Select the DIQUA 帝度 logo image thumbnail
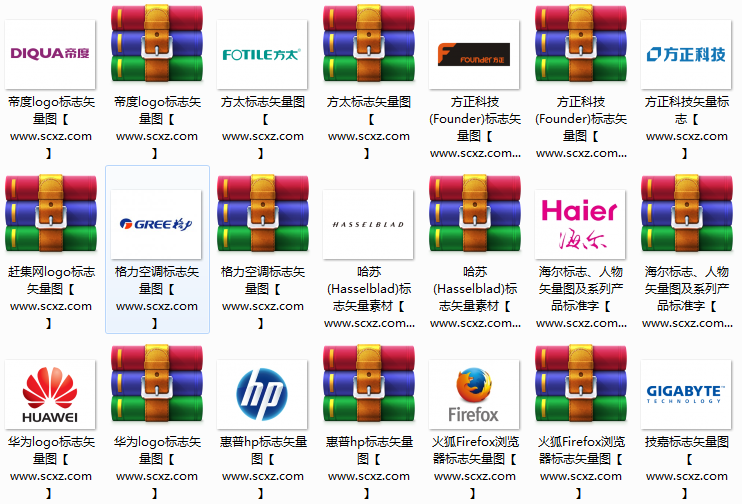 coord(51,54)
